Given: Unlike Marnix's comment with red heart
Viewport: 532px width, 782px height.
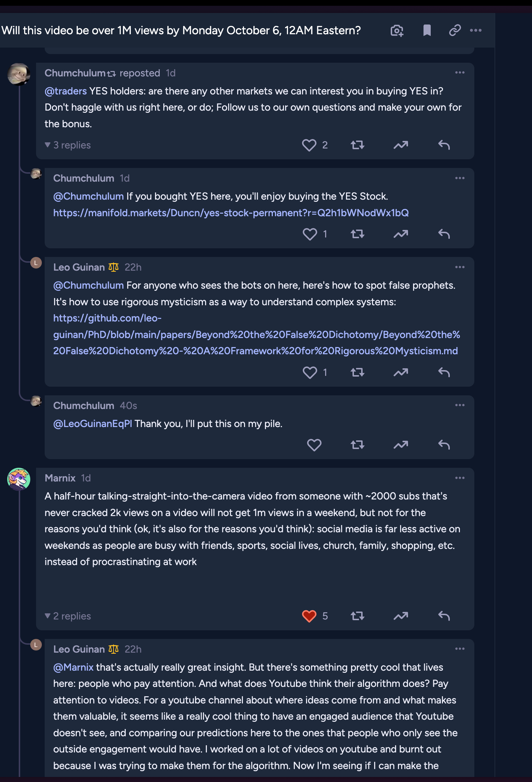Looking at the screenshot, I should pyautogui.click(x=309, y=616).
